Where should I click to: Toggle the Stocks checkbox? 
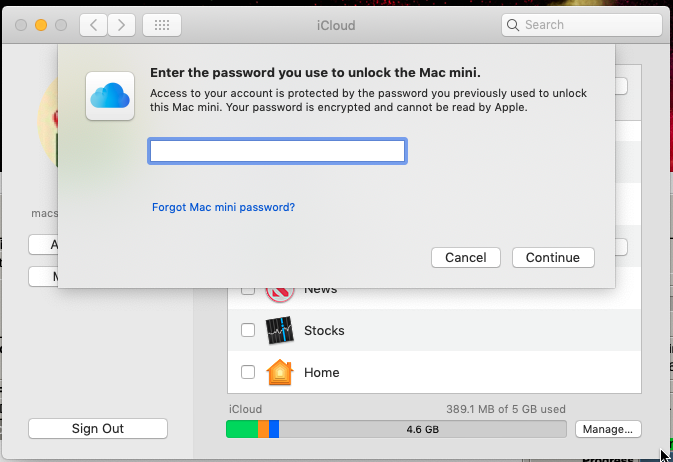coord(248,331)
